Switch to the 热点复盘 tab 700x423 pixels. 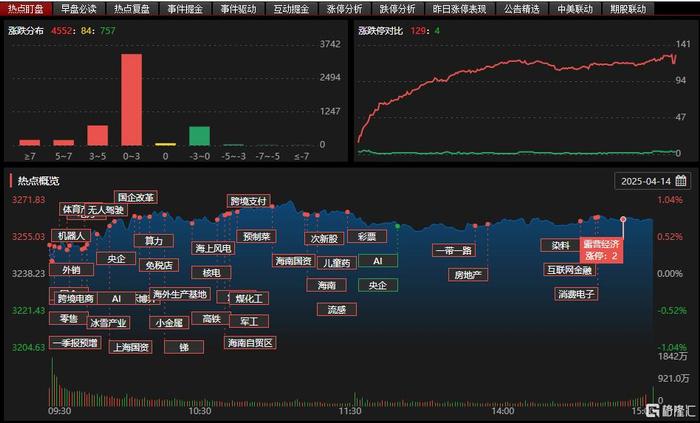tap(132, 8)
